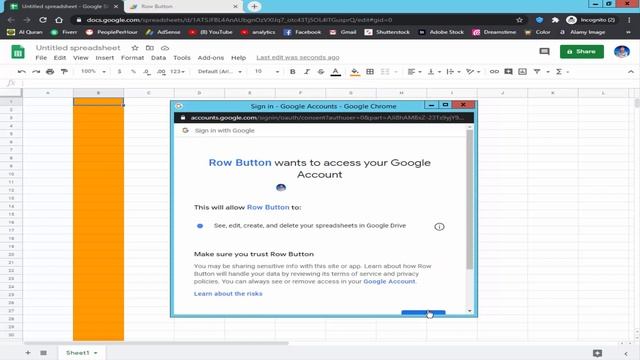The width and height of the screenshot is (640, 360).
Task: Open vertical align dropdown
Action: point(434,71)
